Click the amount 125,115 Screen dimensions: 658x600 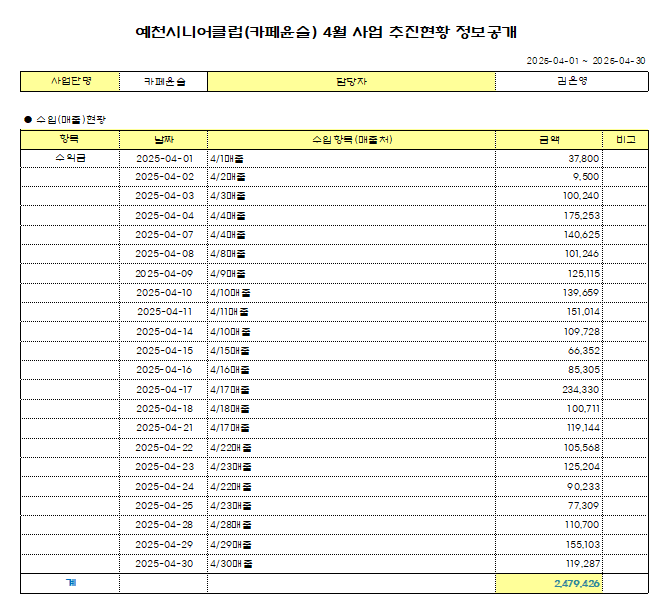click(x=584, y=274)
